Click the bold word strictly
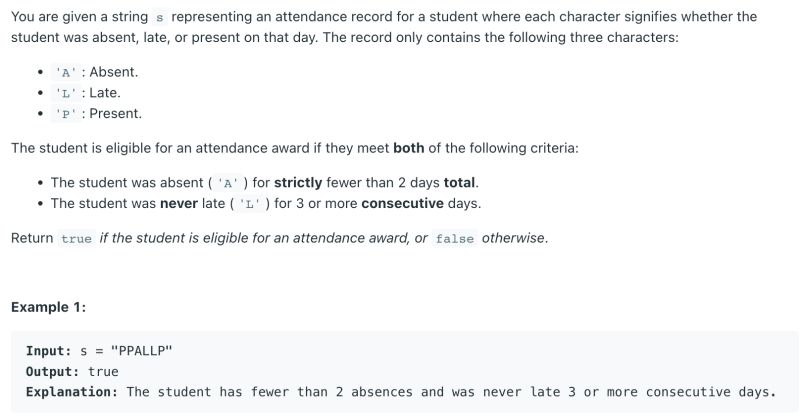The height and width of the screenshot is (420, 800). tap(298, 183)
